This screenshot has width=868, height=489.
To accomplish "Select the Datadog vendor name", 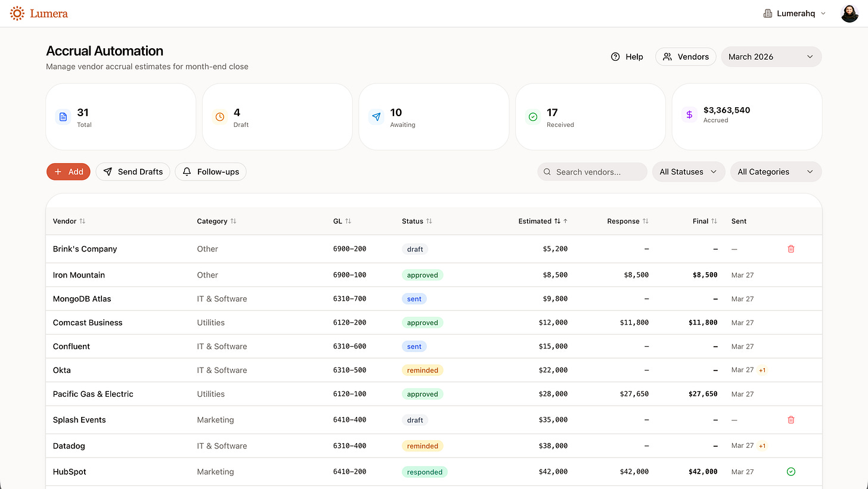I will 70,446.
